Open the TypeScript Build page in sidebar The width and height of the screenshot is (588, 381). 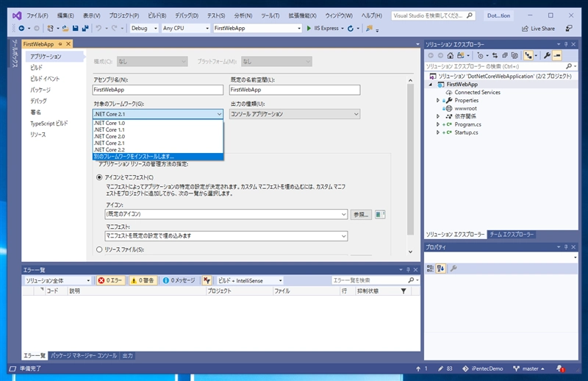click(49, 124)
